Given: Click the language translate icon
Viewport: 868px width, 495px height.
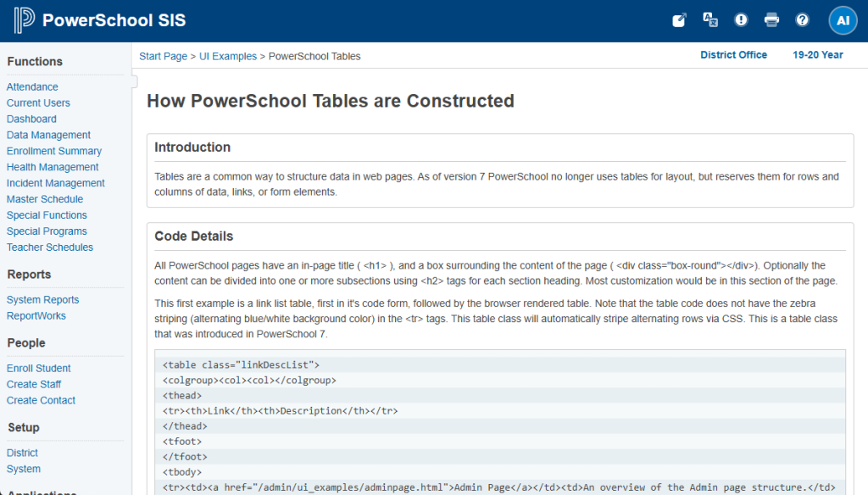Looking at the screenshot, I should (x=710, y=20).
